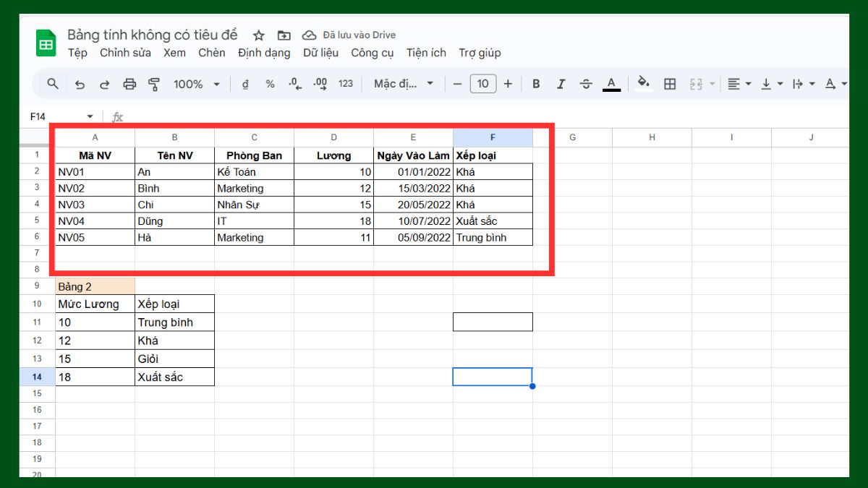
Task: Click the Strikethrough formatting icon
Action: 585,83
